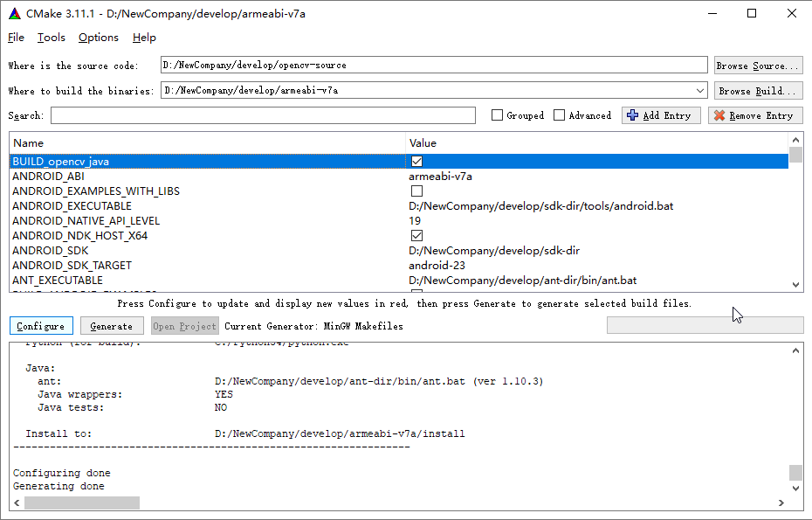Viewport: 812px width, 520px height.
Task: Enable the Grouped checkbox
Action: 497,115
